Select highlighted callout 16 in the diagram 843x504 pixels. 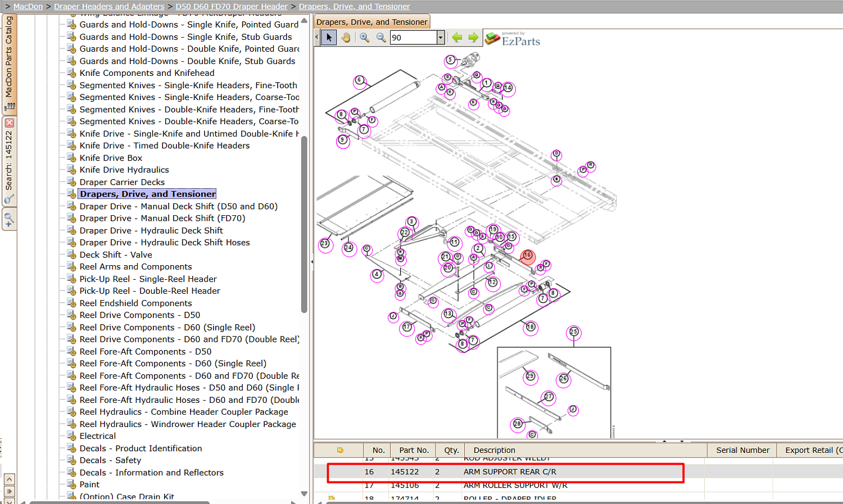[527, 256]
